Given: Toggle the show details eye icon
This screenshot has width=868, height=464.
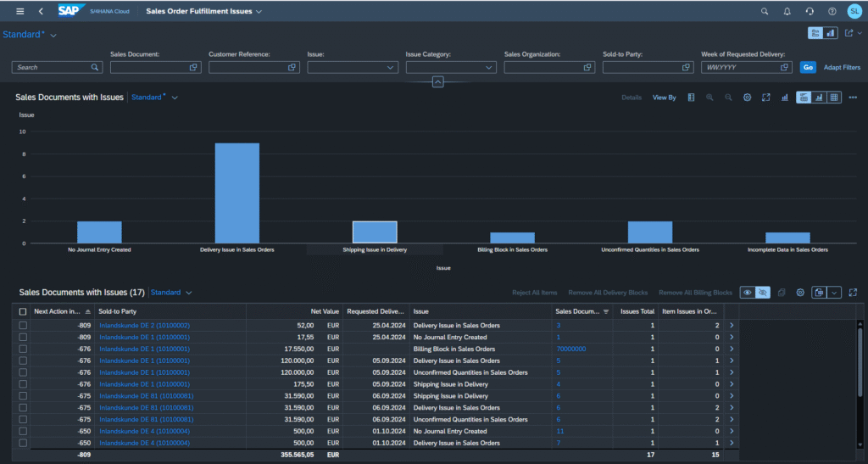Looking at the screenshot, I should tap(748, 293).
